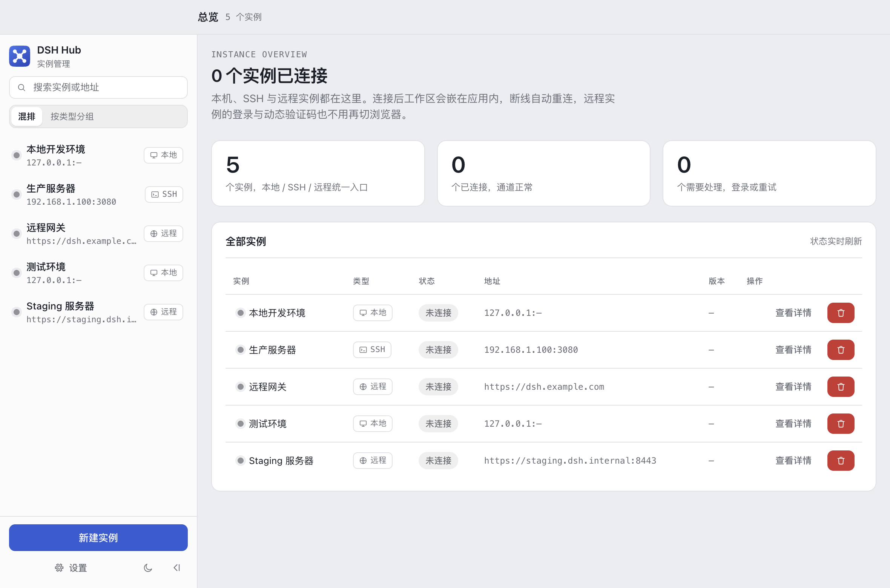This screenshot has height=588, width=890.
Task: Click the 5 个实例 summary card
Action: [x=318, y=173]
